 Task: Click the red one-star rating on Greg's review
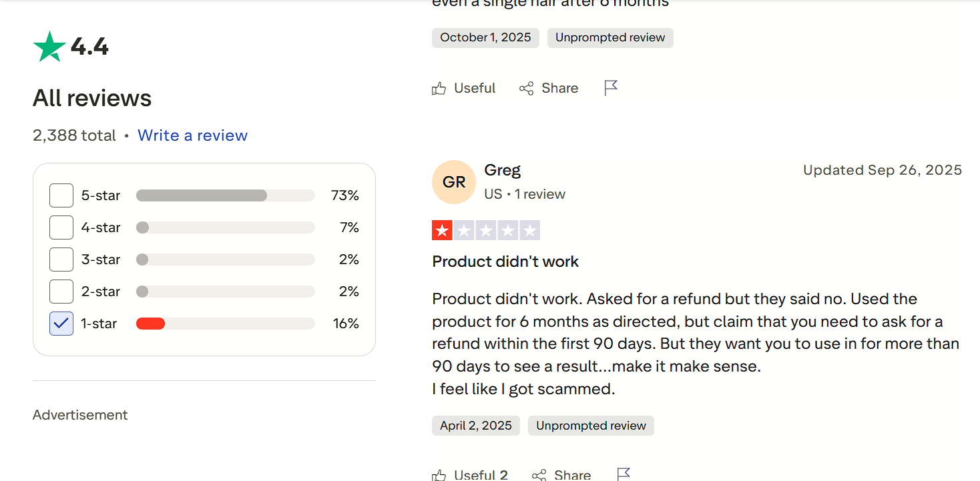[x=442, y=231]
